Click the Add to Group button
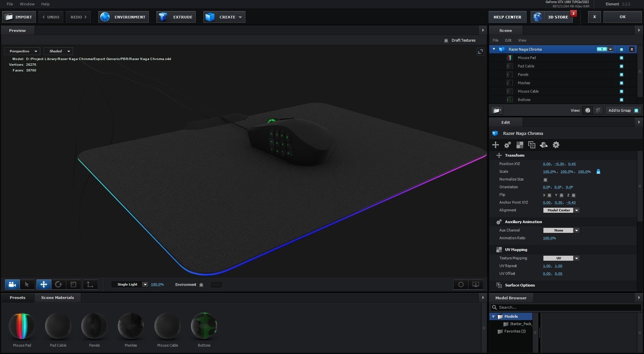 point(623,110)
